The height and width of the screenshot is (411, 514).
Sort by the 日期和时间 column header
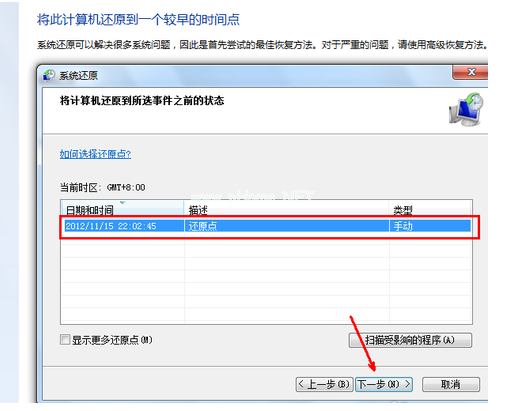click(x=122, y=210)
